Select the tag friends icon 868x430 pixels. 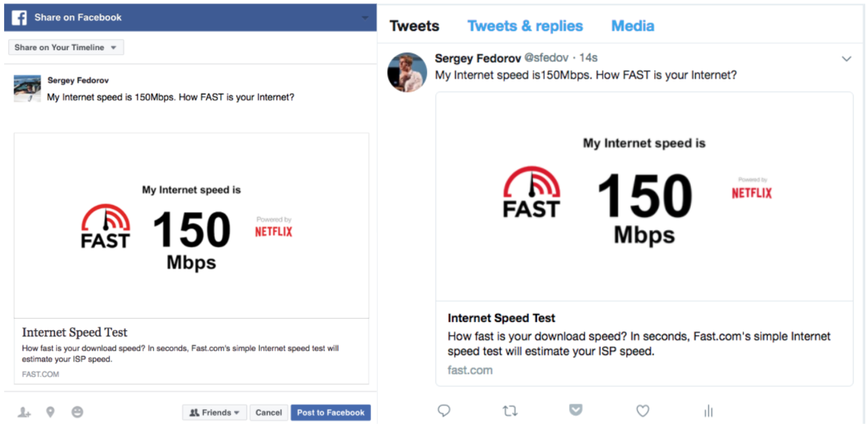[24, 412]
